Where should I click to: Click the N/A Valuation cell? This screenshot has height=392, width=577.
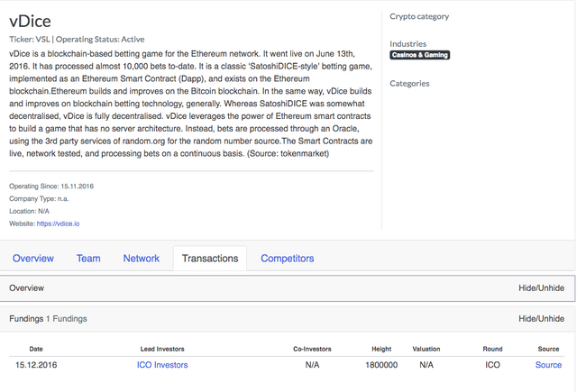(426, 365)
